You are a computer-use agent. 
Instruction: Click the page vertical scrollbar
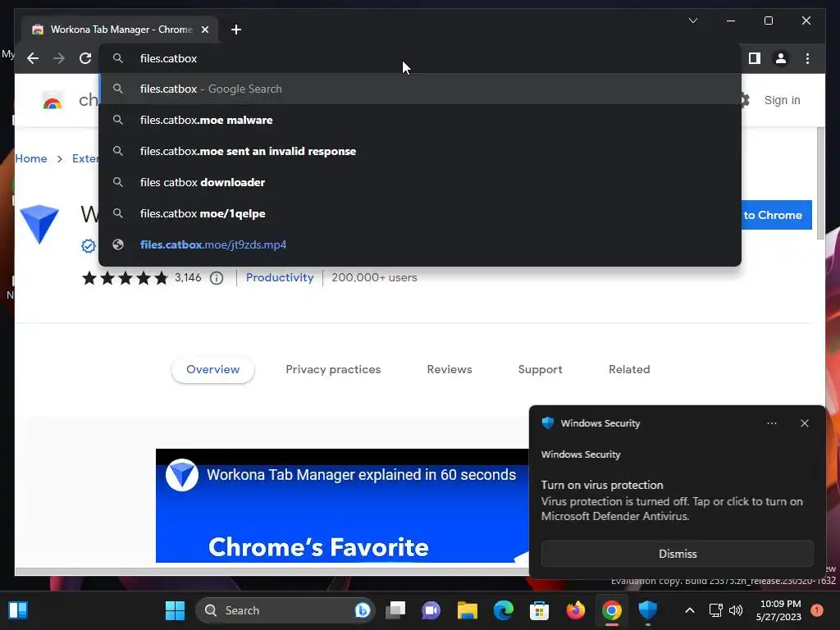coord(820,185)
